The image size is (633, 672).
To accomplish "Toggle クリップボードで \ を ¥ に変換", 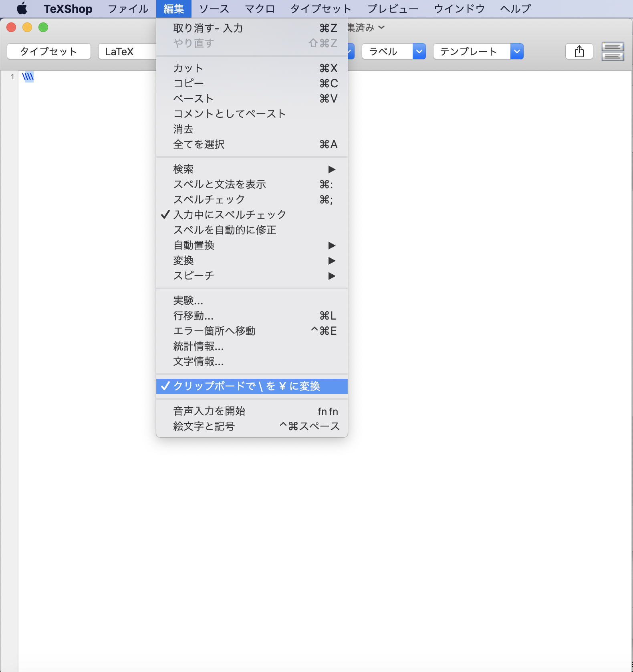I will coord(252,386).
